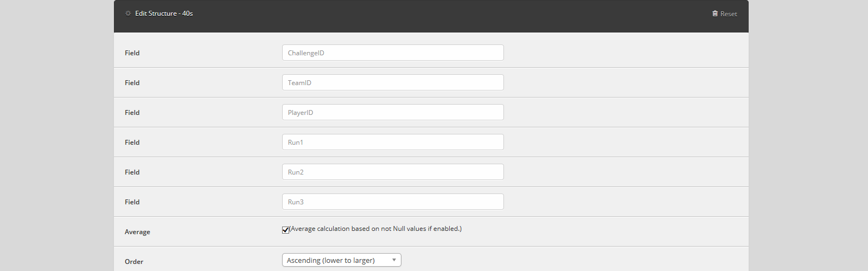Click the "Edit Structure - 40s" header title

[164, 14]
